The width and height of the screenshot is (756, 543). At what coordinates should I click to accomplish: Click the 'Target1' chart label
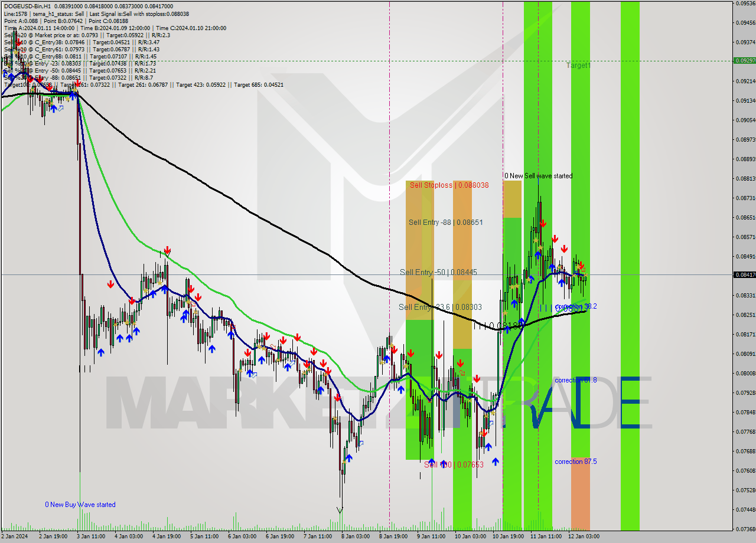coord(578,66)
